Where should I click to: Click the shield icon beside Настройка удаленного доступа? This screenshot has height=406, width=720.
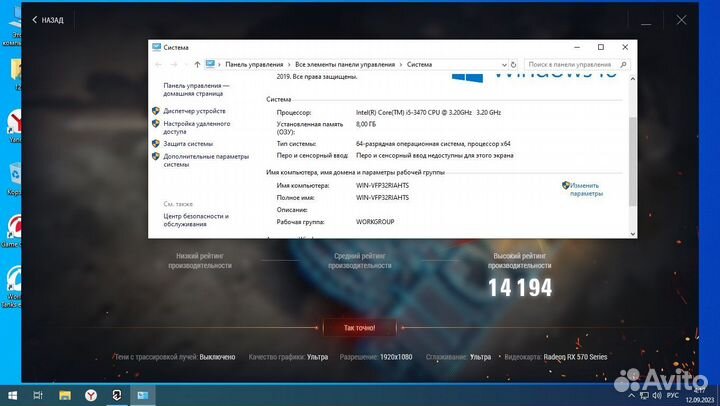[156, 124]
